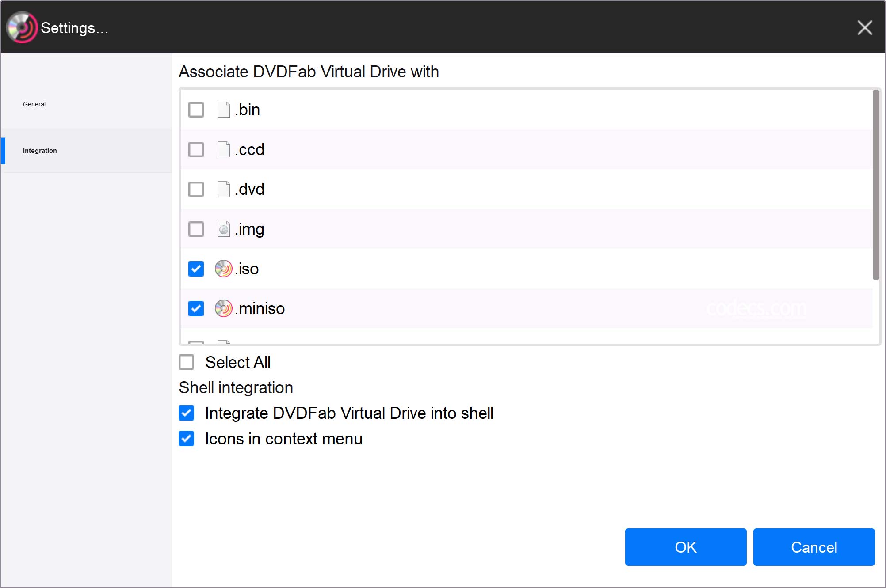This screenshot has height=588, width=886.
Task: Click the DVDFab Virtual Drive logo icon
Action: tap(22, 27)
